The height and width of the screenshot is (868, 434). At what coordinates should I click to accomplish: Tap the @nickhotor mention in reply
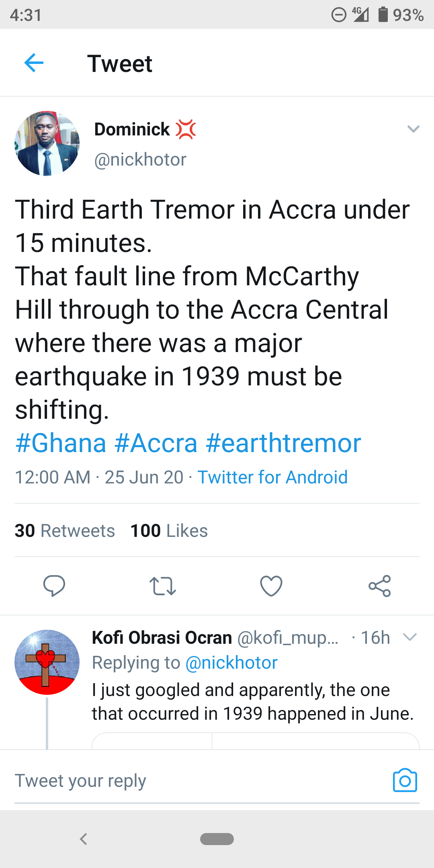point(231,663)
